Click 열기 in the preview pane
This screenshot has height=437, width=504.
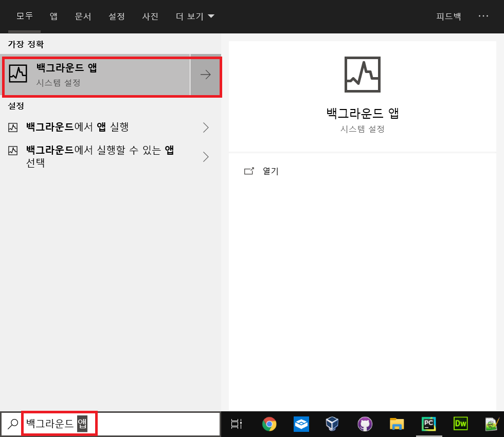coord(271,171)
